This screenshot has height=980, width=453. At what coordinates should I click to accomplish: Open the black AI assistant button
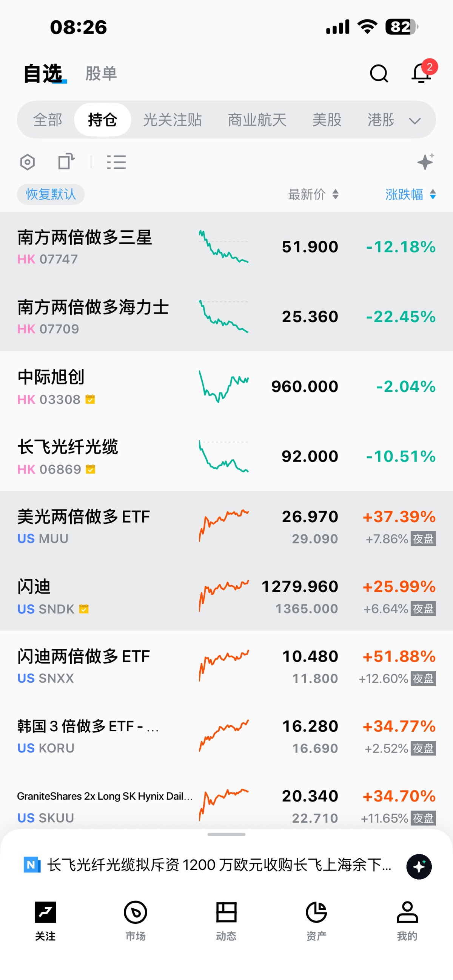[x=419, y=867]
